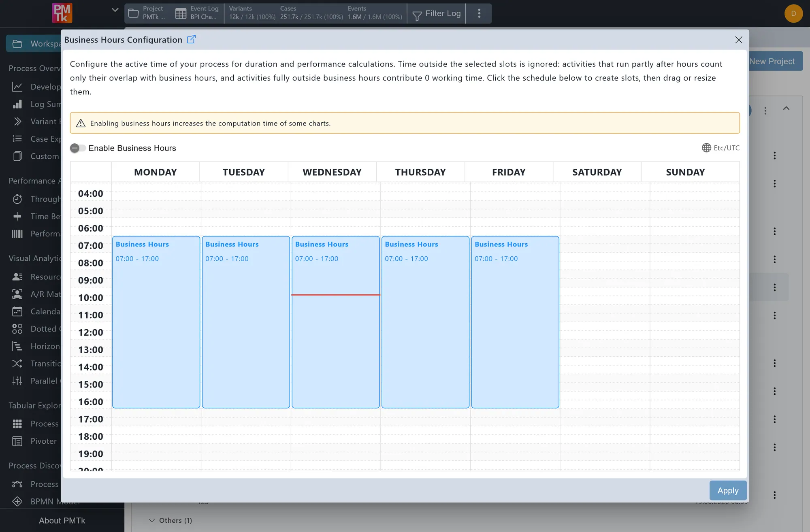This screenshot has width=810, height=532.
Task: Click the Apply button
Action: [x=728, y=490]
